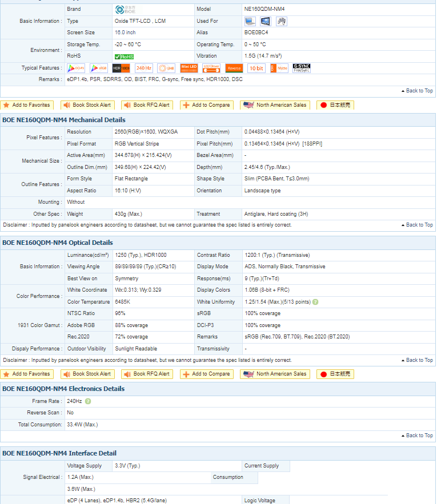This screenshot has height=504, width=437.
Task: Click the DCI-P3 feature icon
Action: click(x=76, y=68)
